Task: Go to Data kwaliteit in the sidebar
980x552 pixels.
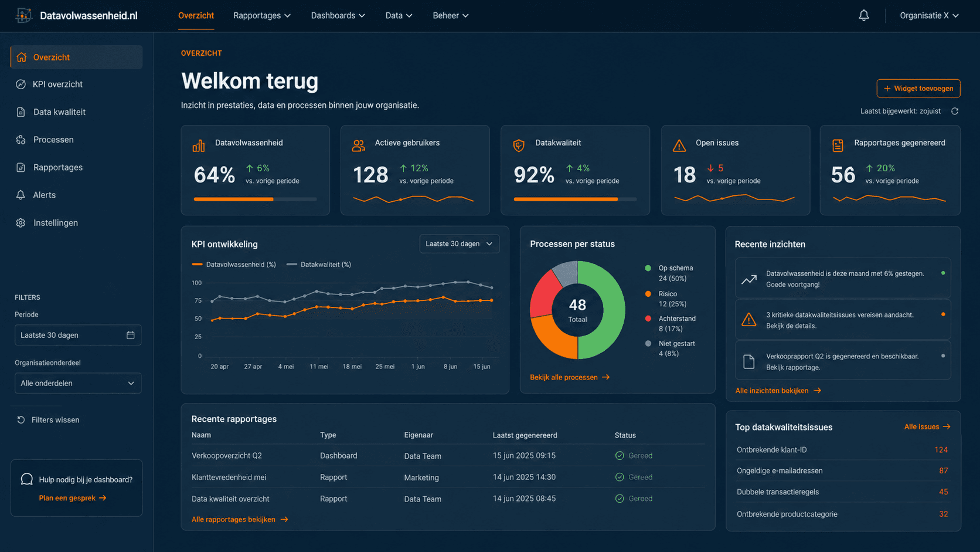Action: point(76,112)
